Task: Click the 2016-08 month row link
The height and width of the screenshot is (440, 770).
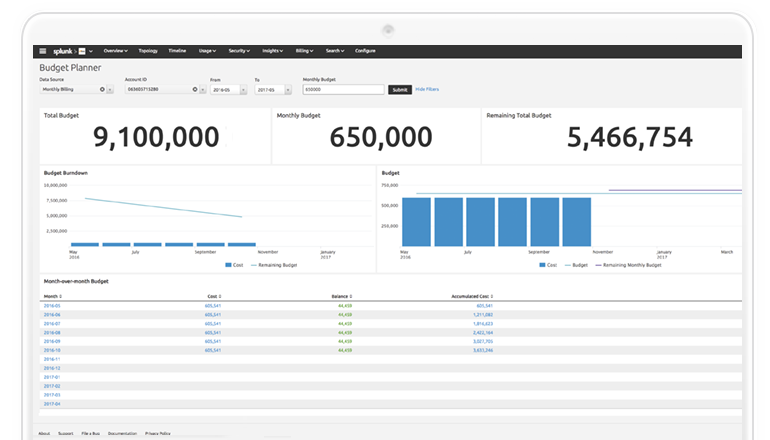Action: coord(52,332)
